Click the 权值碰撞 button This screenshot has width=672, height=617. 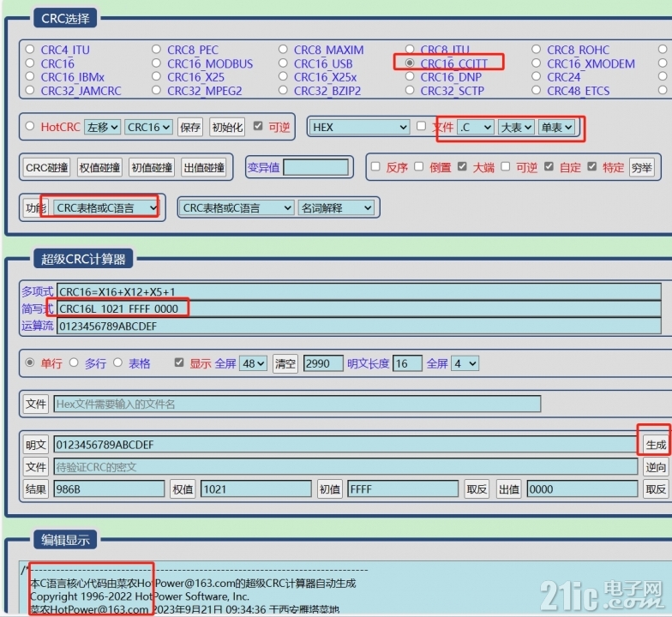[x=99, y=168]
